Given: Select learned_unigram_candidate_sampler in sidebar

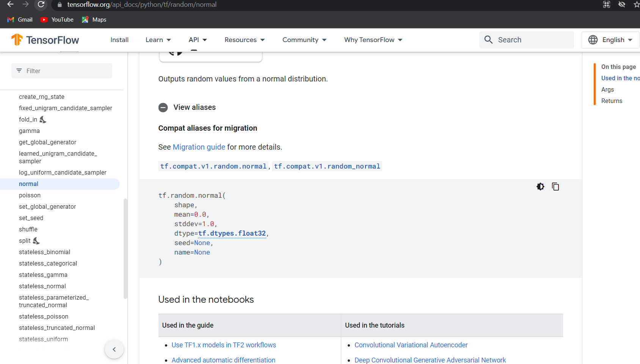Looking at the screenshot, I should point(58,158).
